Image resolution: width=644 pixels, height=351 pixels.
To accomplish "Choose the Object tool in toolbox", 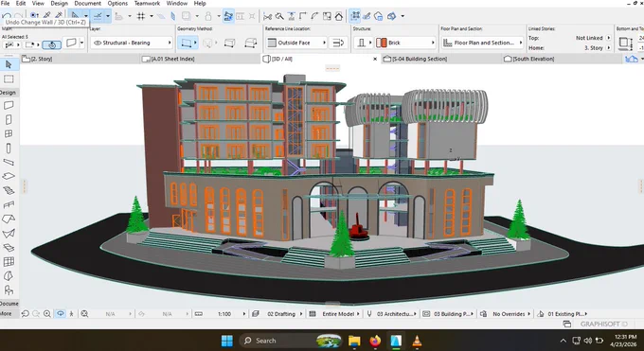I will click(9, 290).
